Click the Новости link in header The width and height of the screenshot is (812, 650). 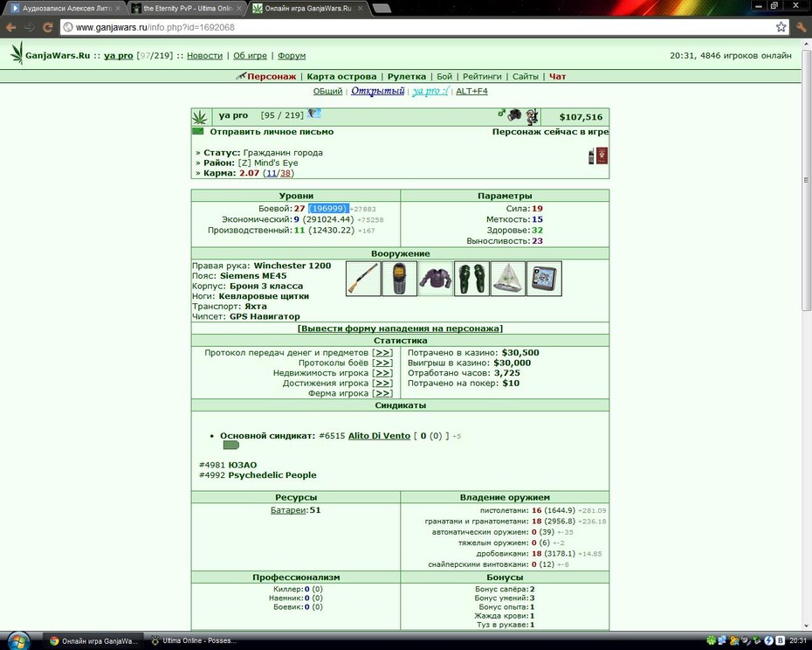click(204, 55)
